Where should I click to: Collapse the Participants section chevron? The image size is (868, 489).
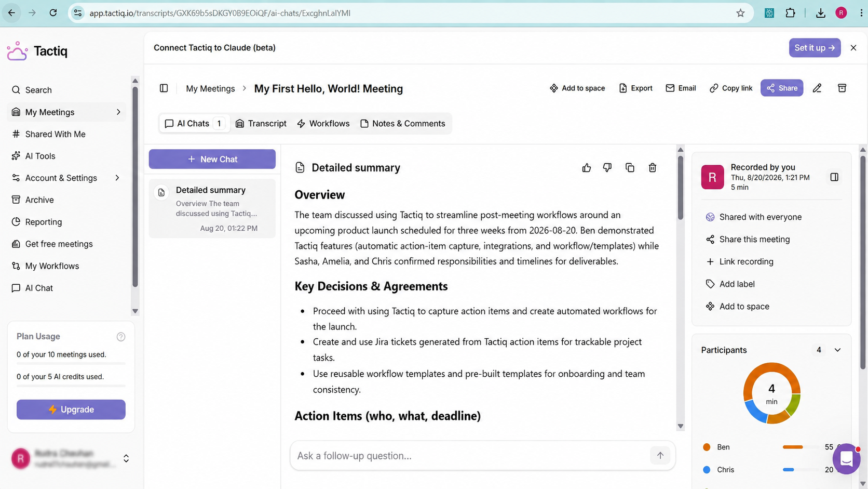[837, 350]
